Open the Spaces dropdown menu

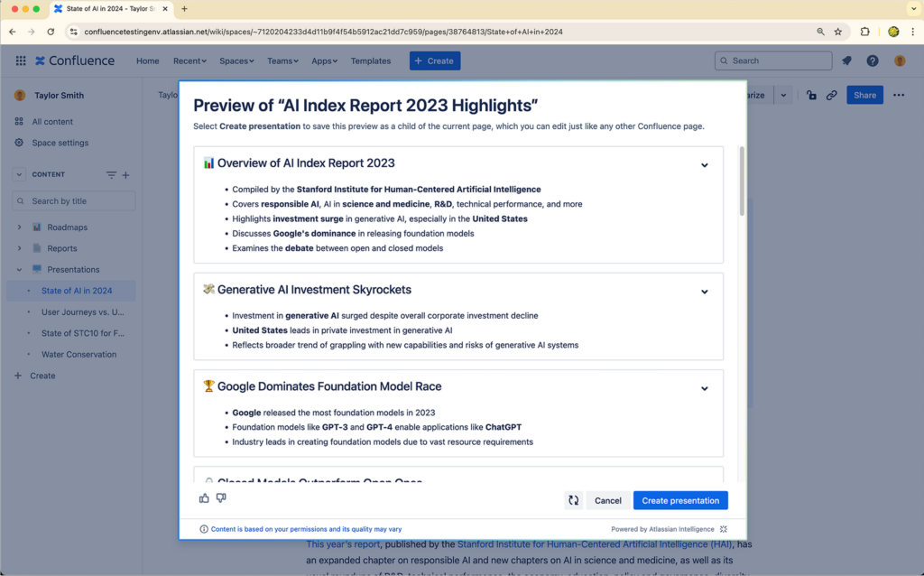(x=237, y=60)
